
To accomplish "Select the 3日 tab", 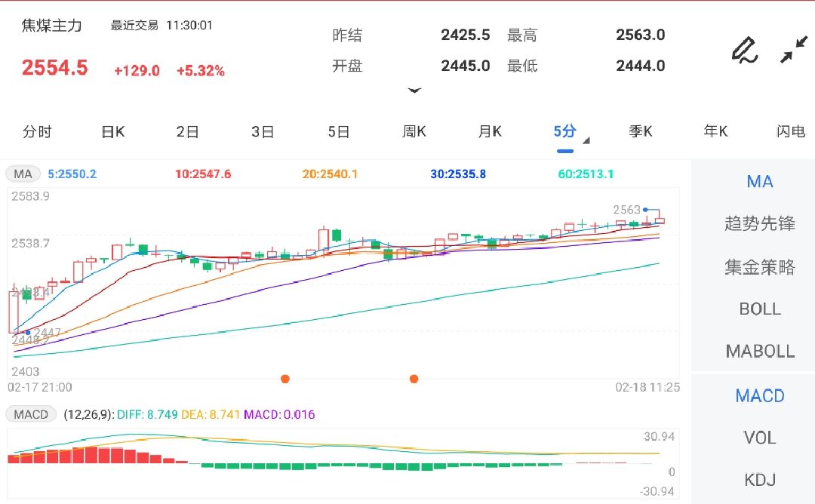I will coord(263,132).
